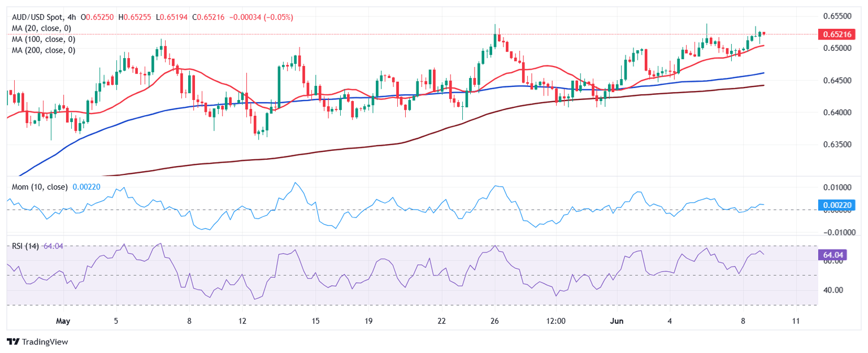The width and height of the screenshot is (868, 353).
Task: Click the May label on time axis
Action: coord(63,321)
